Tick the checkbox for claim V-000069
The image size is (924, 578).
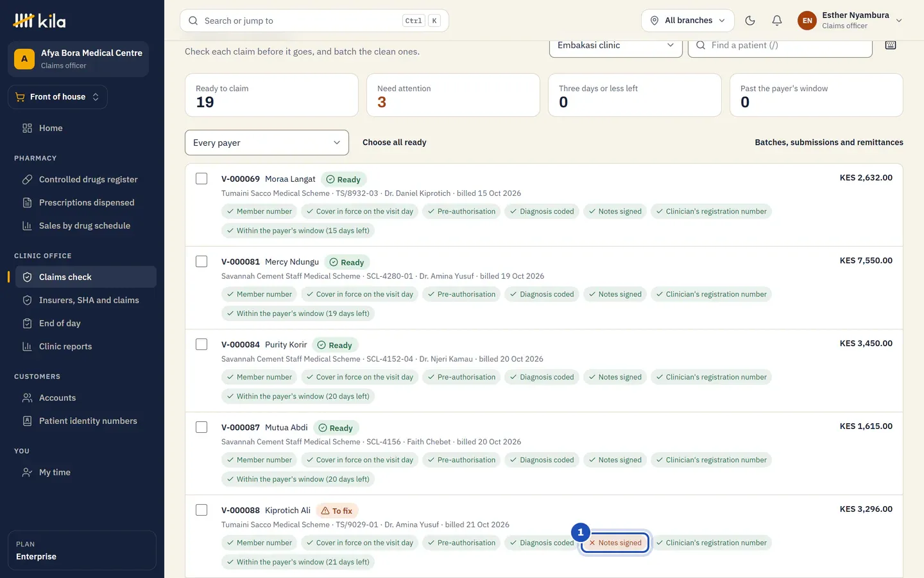pyautogui.click(x=201, y=179)
